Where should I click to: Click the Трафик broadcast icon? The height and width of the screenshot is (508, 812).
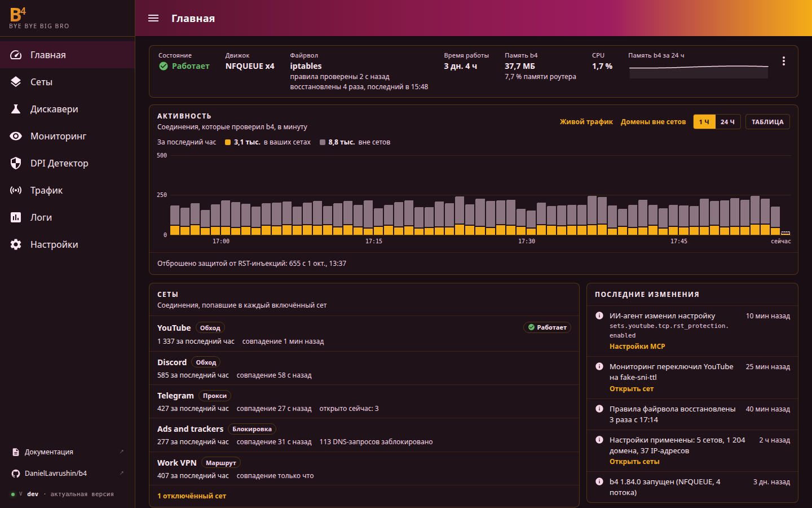click(16, 190)
